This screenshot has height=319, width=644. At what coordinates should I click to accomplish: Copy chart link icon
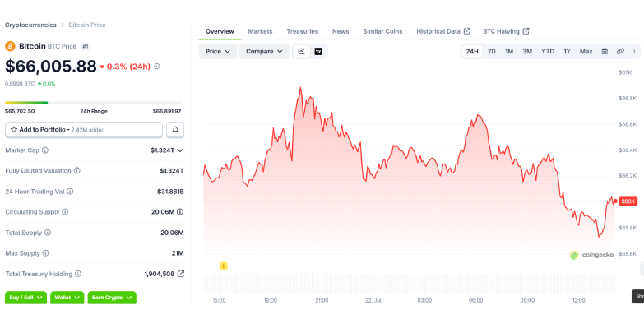620,51
